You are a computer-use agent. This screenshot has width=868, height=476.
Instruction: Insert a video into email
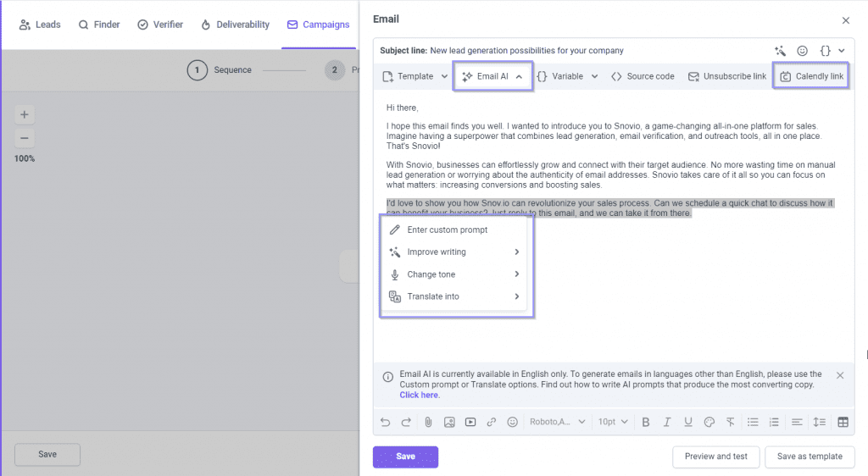[470, 423]
